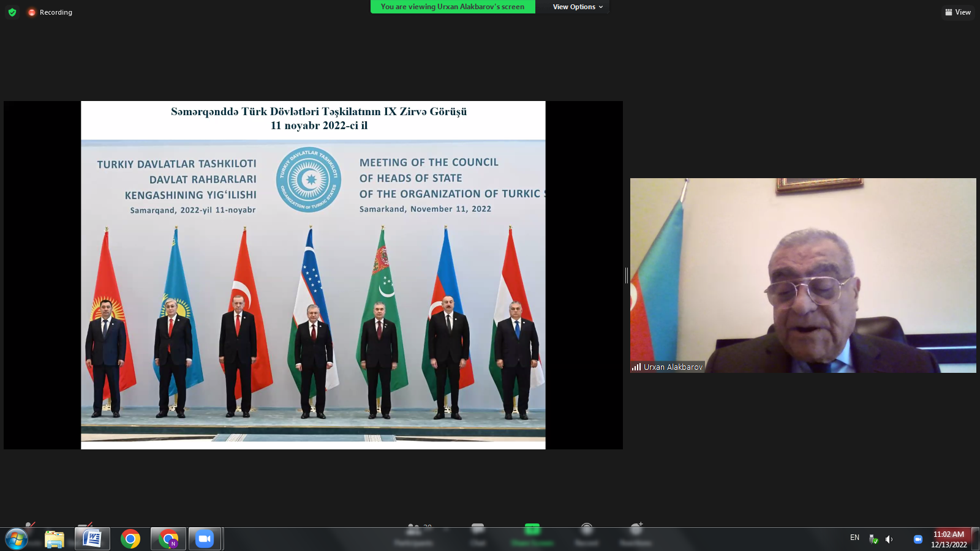Click the View layout button
Viewport: 980px width, 551px height.
click(x=958, y=12)
